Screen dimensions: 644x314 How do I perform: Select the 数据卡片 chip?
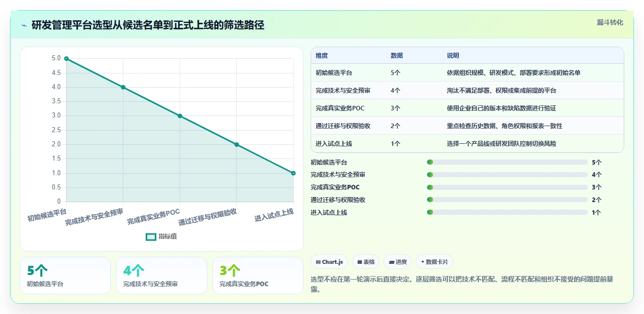click(x=435, y=262)
